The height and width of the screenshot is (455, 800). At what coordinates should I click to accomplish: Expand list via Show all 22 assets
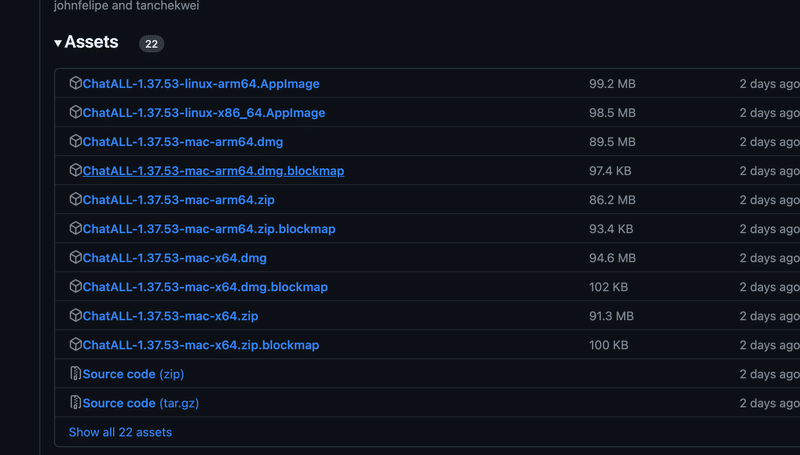point(120,432)
